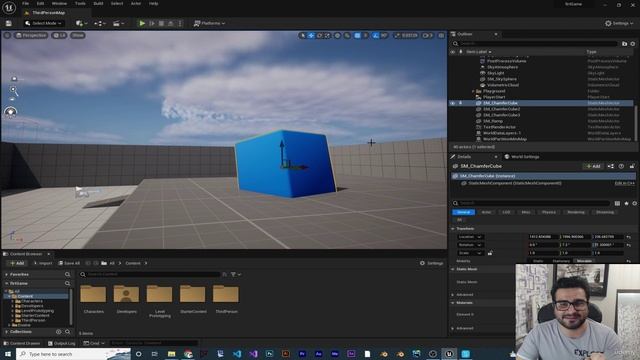The height and width of the screenshot is (360, 640).
Task: Create new folder in Outliner
Action: tap(624, 44)
